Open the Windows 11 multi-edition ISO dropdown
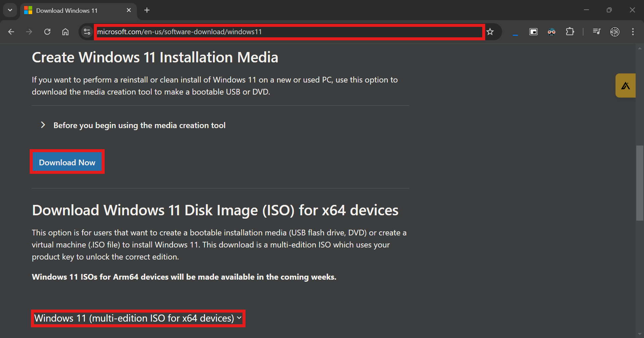 tap(138, 318)
